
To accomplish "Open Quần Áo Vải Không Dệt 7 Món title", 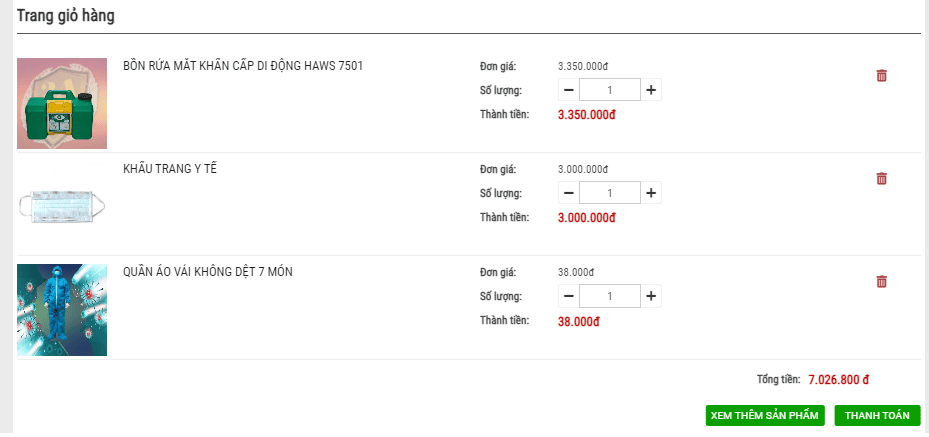I will point(208,271).
